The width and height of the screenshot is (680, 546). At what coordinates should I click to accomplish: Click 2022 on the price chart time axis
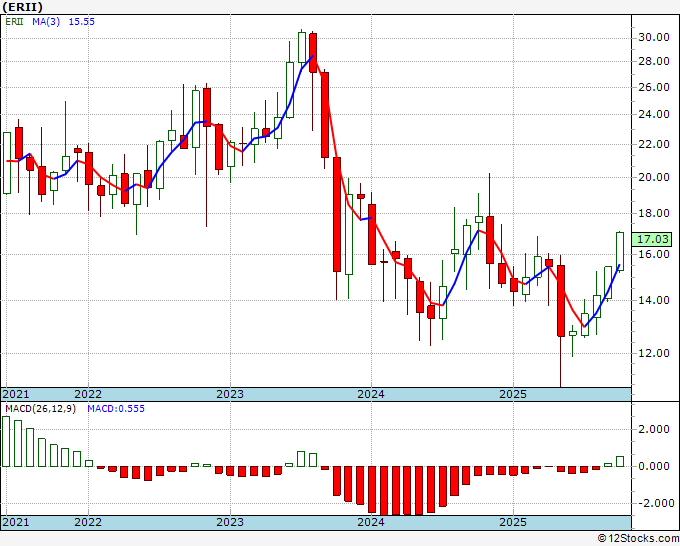[x=88, y=394]
